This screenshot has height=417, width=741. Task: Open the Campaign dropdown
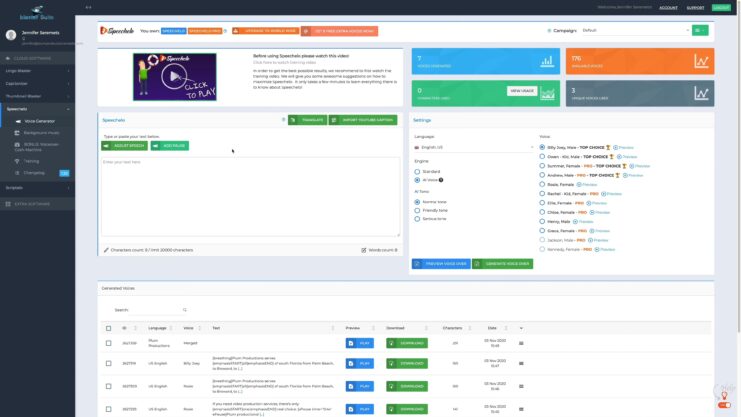(636, 30)
